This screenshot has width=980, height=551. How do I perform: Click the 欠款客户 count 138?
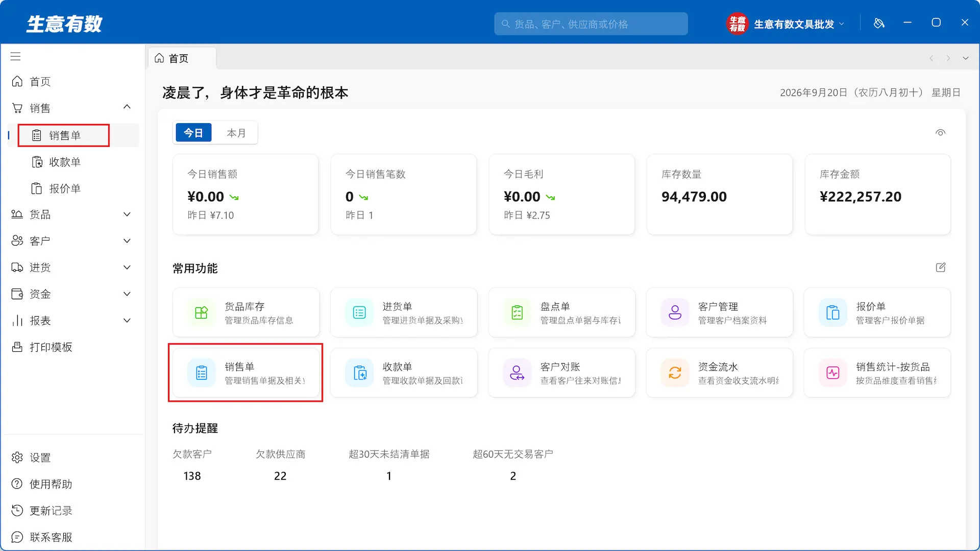click(192, 476)
